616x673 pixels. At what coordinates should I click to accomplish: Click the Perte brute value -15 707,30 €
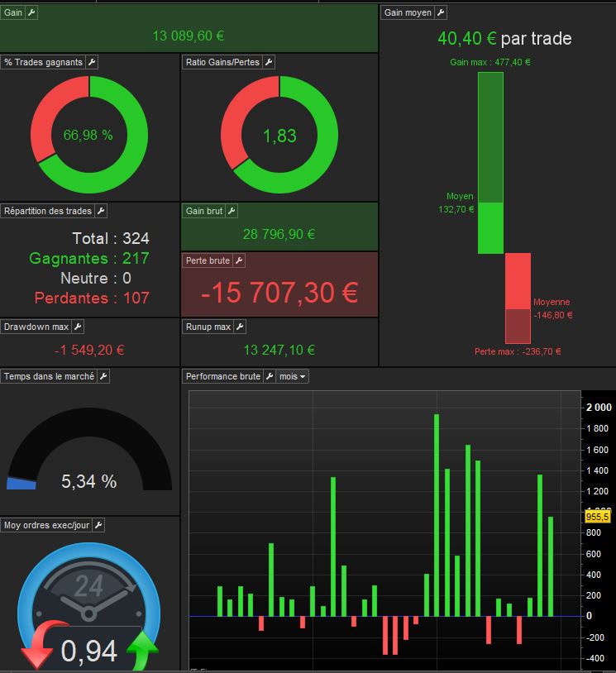(x=279, y=293)
